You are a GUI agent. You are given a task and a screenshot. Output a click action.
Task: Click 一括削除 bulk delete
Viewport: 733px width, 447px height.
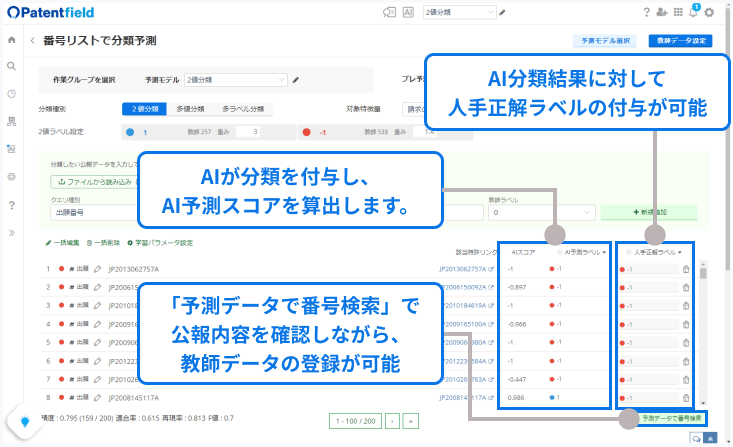(x=103, y=243)
